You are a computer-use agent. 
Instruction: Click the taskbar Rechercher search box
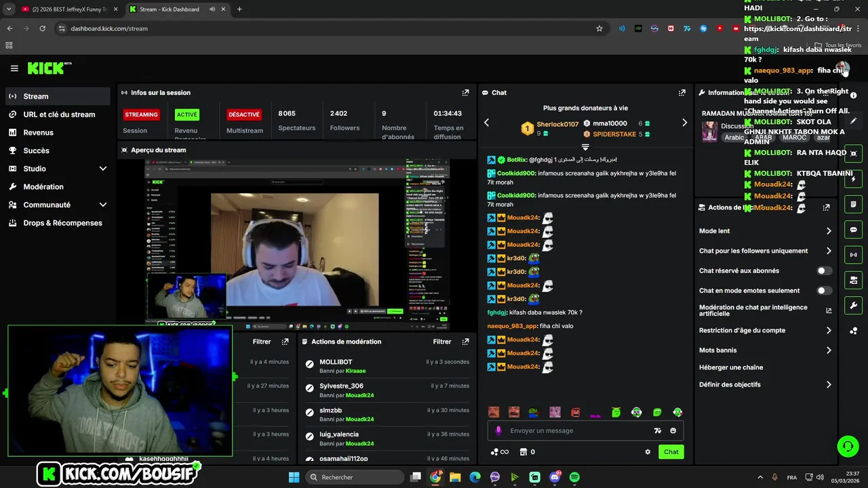click(x=355, y=477)
